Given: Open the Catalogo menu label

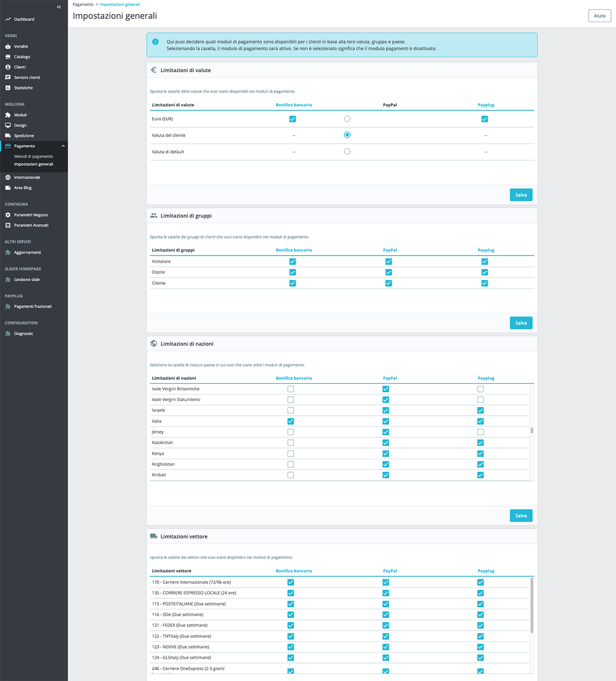Looking at the screenshot, I should [x=22, y=56].
